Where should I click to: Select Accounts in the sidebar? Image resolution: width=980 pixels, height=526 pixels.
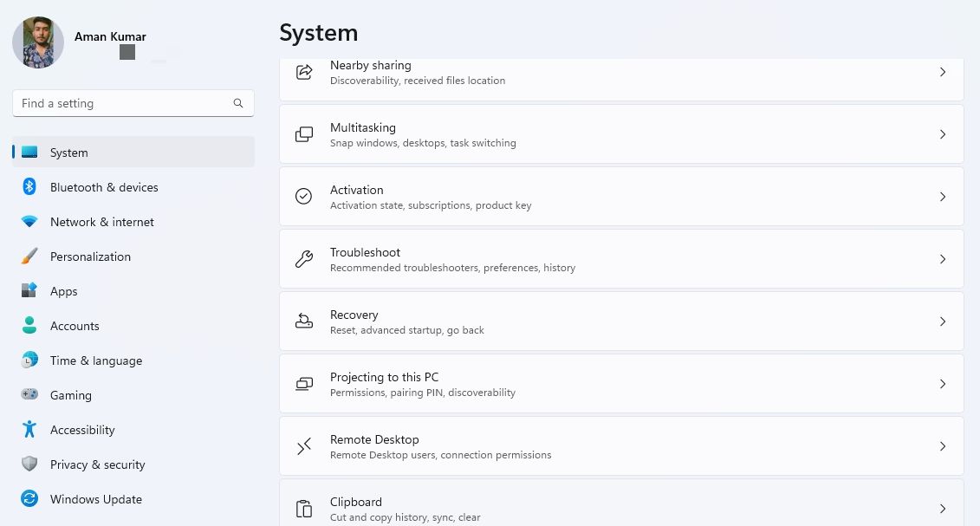75,326
